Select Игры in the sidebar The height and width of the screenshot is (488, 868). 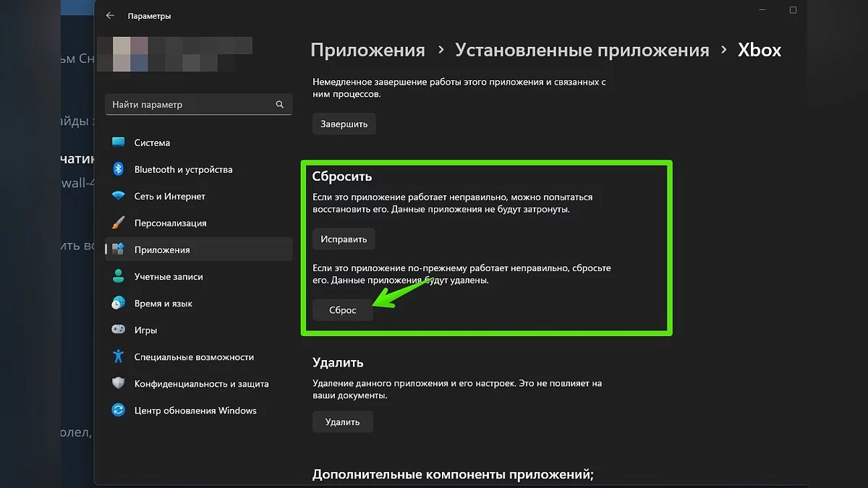point(199,330)
